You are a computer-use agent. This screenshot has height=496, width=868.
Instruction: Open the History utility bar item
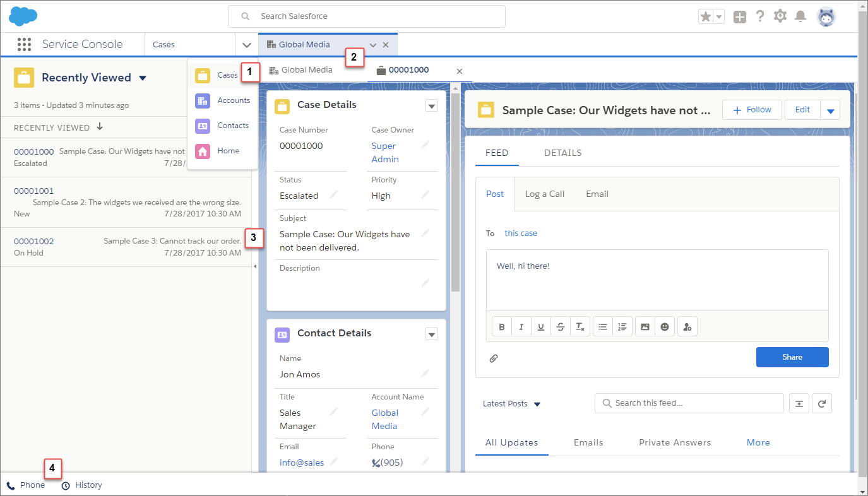click(x=81, y=485)
